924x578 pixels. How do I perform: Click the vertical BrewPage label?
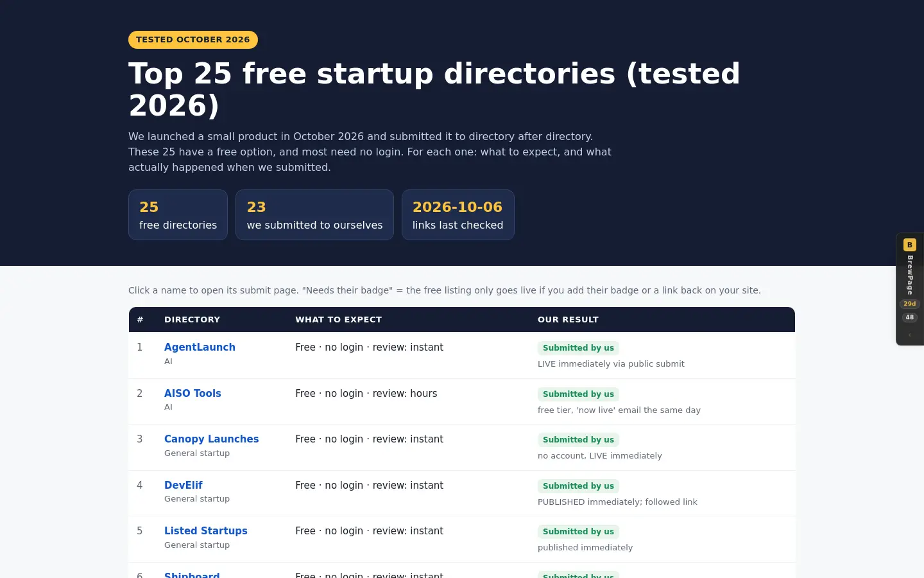pos(910,275)
